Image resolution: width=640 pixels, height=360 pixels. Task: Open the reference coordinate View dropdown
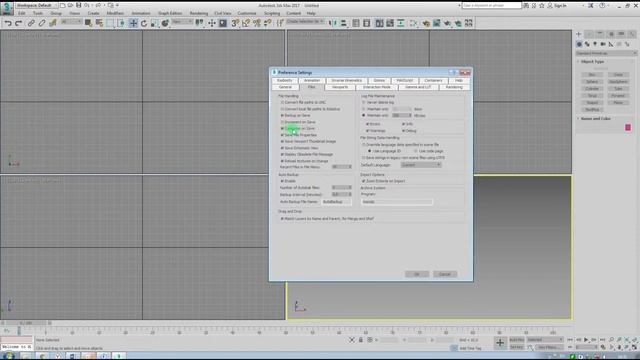(182, 22)
